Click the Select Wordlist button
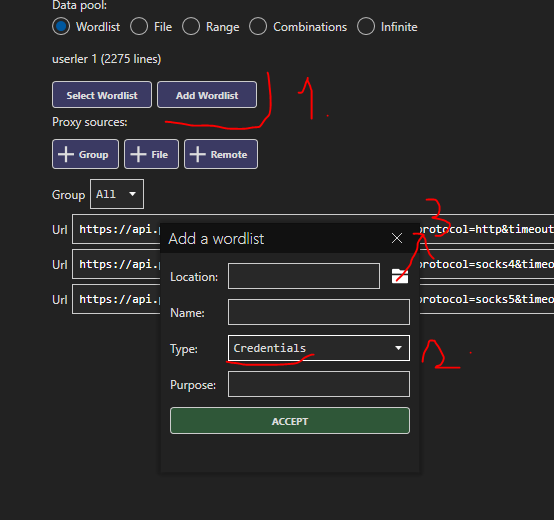The image size is (554, 520). click(x=102, y=95)
